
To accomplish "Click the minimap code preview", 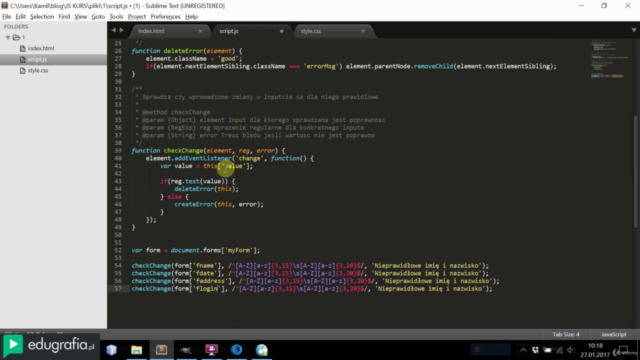I will click(608, 59).
